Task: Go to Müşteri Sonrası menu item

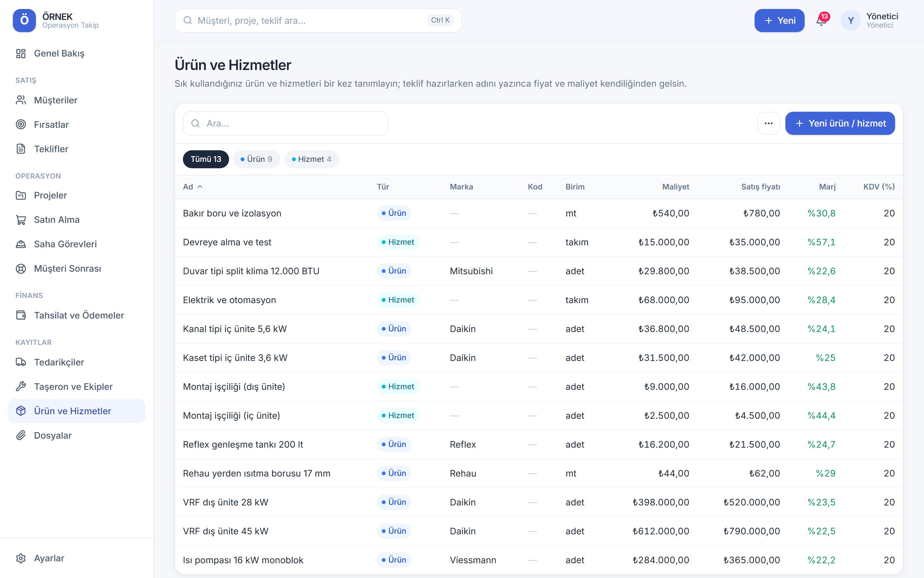Action: pyautogui.click(x=76, y=269)
